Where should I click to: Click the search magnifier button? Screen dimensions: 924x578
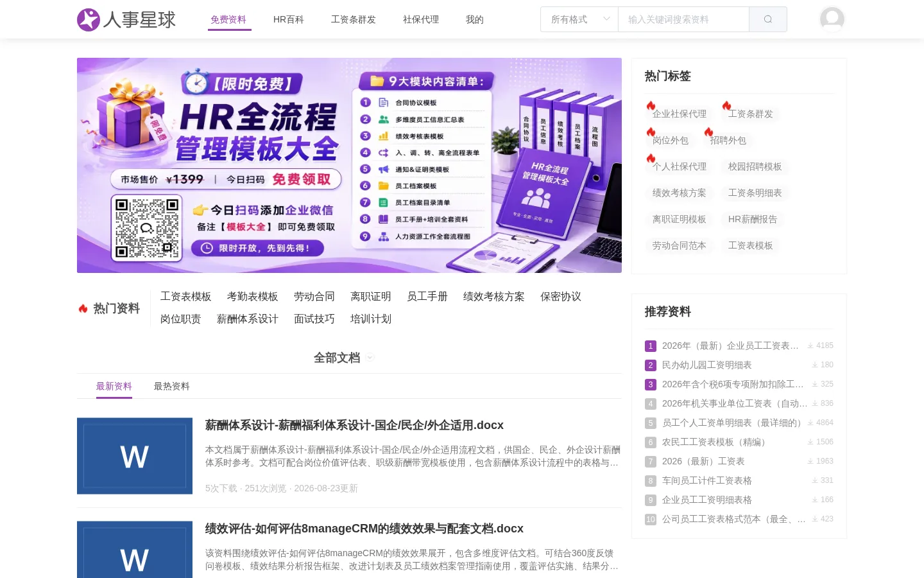point(768,19)
